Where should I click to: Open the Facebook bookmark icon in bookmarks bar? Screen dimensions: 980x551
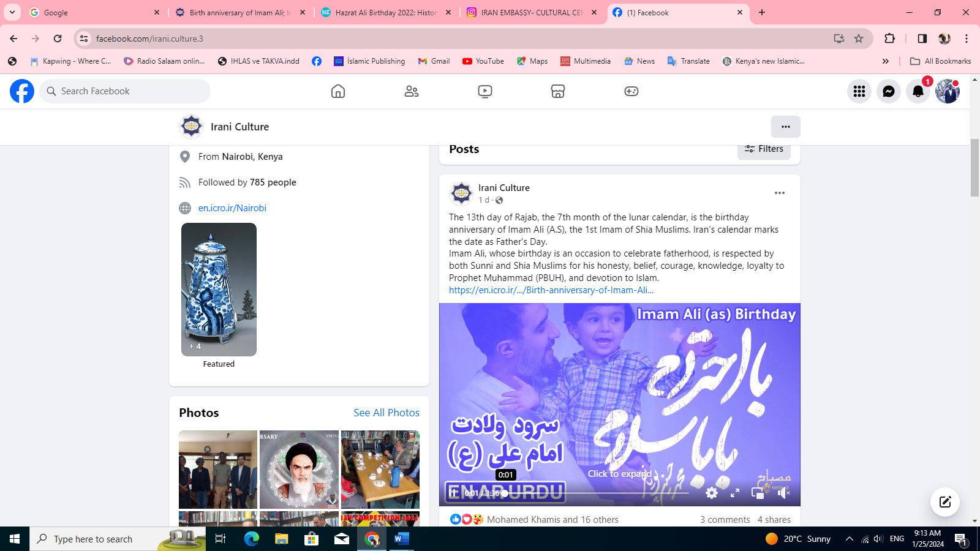pyautogui.click(x=317, y=61)
